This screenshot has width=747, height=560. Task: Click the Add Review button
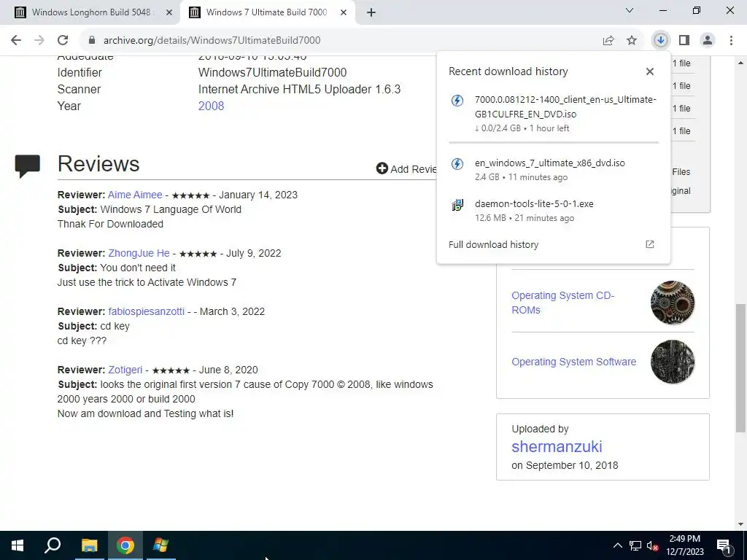point(406,169)
